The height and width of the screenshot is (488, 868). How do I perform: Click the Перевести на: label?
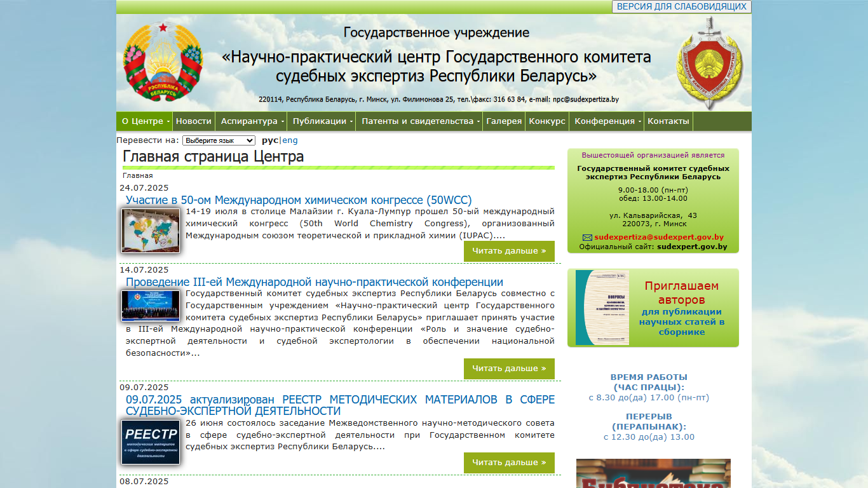148,140
